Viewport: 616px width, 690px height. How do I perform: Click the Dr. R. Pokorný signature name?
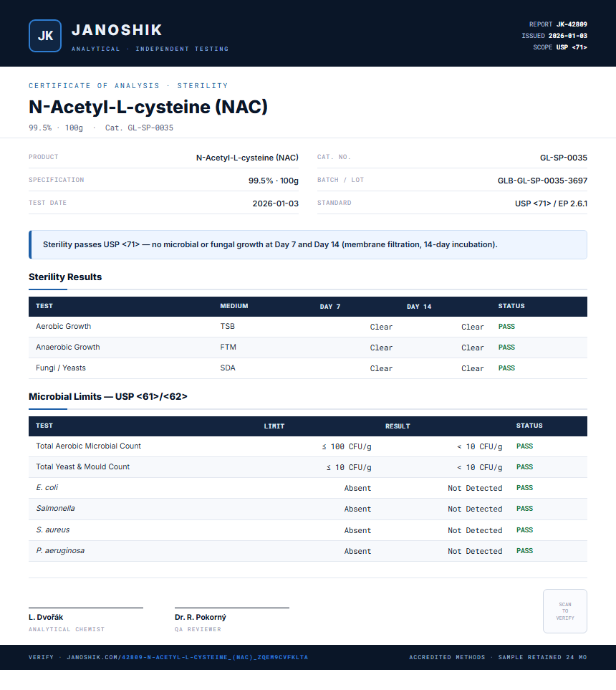201,617
